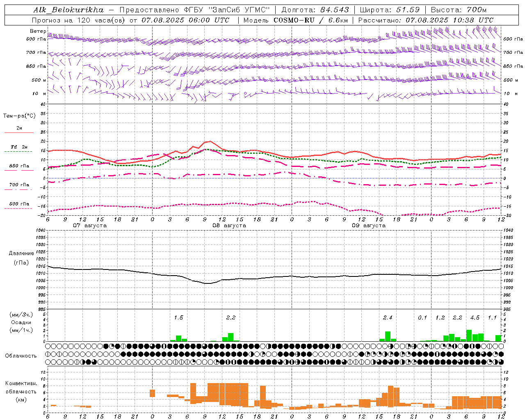525x420 pixels.
Task: Click the Конвективн. panel label
Action: pos(21,383)
